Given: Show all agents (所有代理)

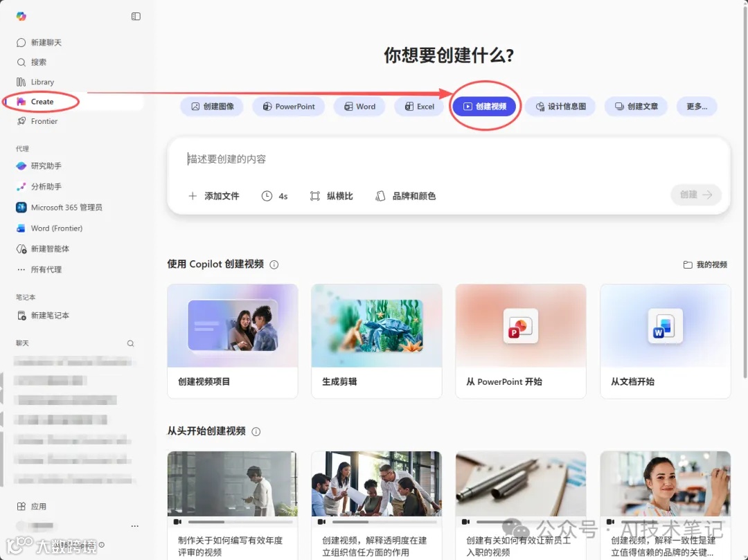Looking at the screenshot, I should click(39, 269).
